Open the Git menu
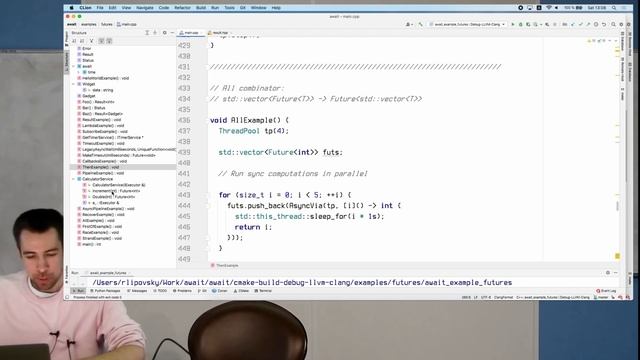The width and height of the screenshot is (640, 360). 242,8
